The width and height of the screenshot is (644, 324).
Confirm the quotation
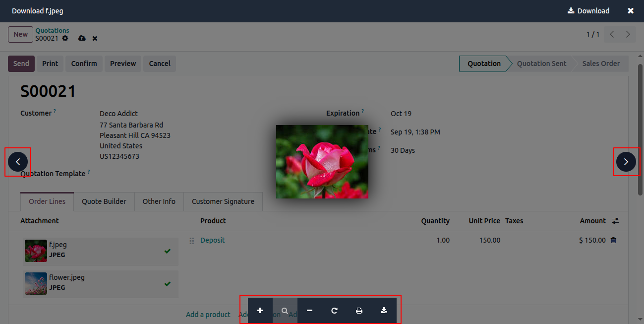pyautogui.click(x=84, y=64)
